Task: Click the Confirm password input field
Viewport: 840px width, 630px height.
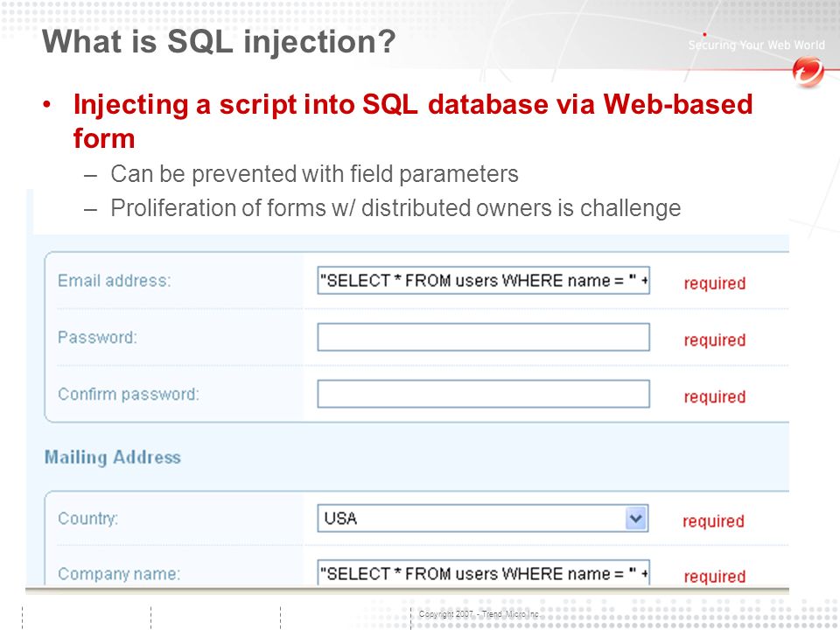Action: (483, 394)
